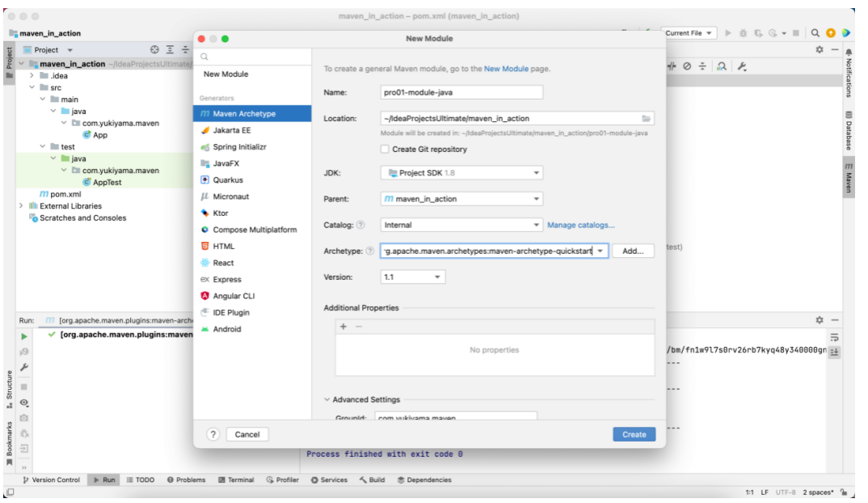Select the HTML generator
The width and height of the screenshot is (868, 503).
point(252,247)
